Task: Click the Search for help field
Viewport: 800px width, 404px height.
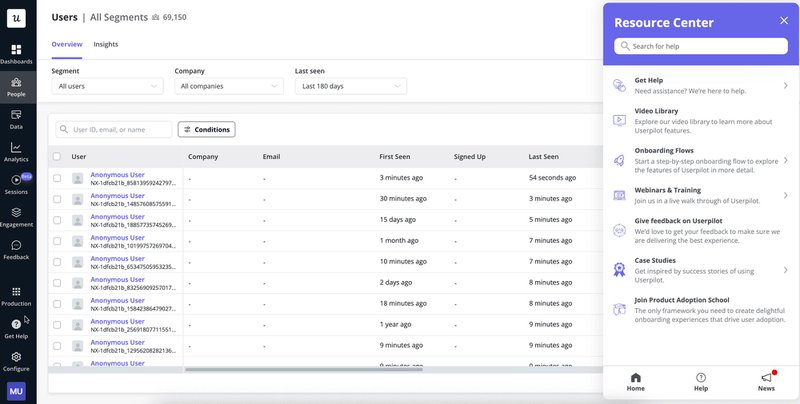Action: tap(701, 46)
